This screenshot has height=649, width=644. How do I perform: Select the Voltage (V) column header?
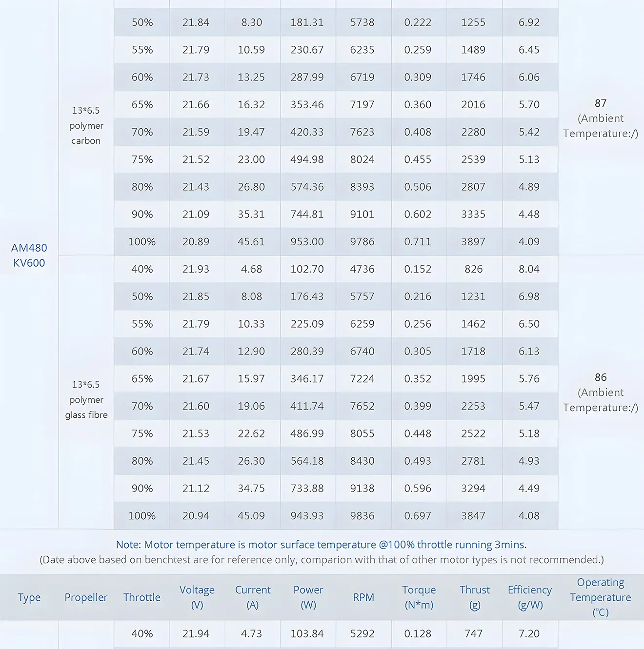[x=197, y=597]
